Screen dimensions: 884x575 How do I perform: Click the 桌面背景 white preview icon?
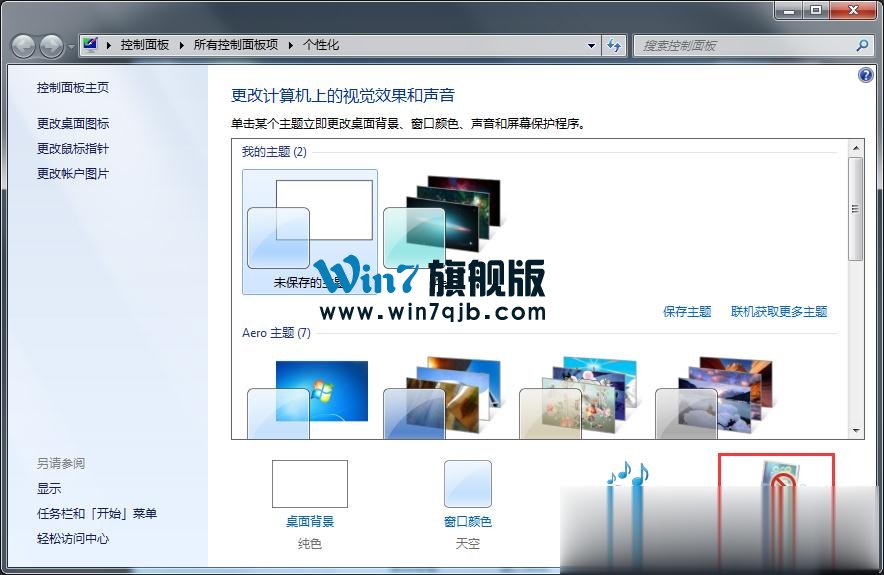click(x=310, y=484)
